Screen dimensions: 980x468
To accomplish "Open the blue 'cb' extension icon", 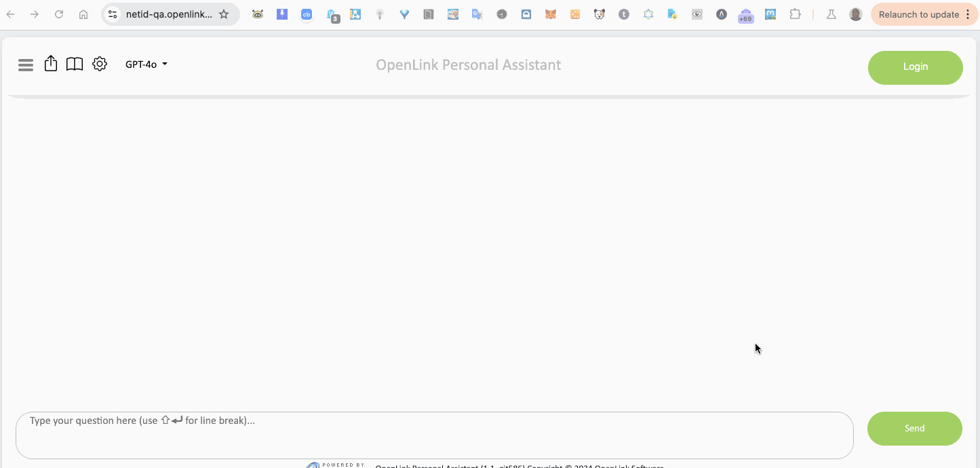I will click(x=307, y=14).
